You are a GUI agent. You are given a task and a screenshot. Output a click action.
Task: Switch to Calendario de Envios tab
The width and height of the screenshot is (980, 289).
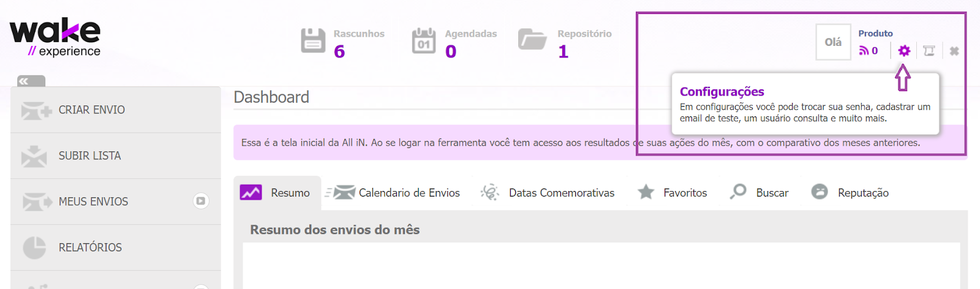point(393,193)
